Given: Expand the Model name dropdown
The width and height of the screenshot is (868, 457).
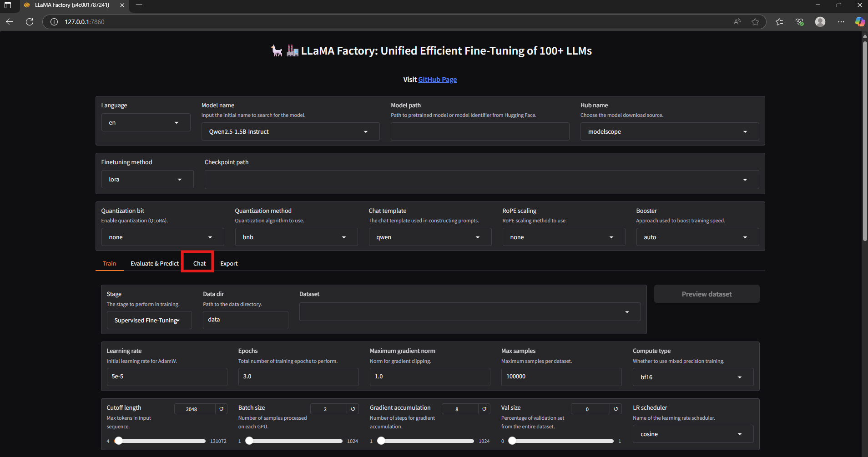Looking at the screenshot, I should (x=290, y=131).
